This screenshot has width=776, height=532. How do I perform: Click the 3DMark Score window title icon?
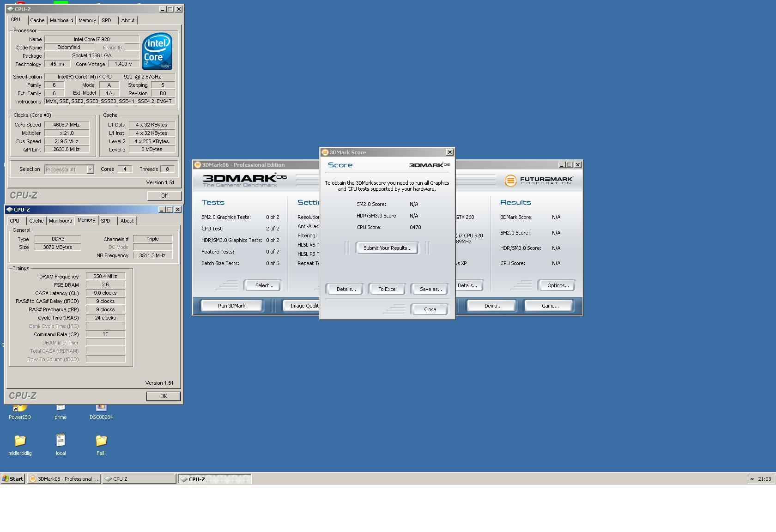325,152
